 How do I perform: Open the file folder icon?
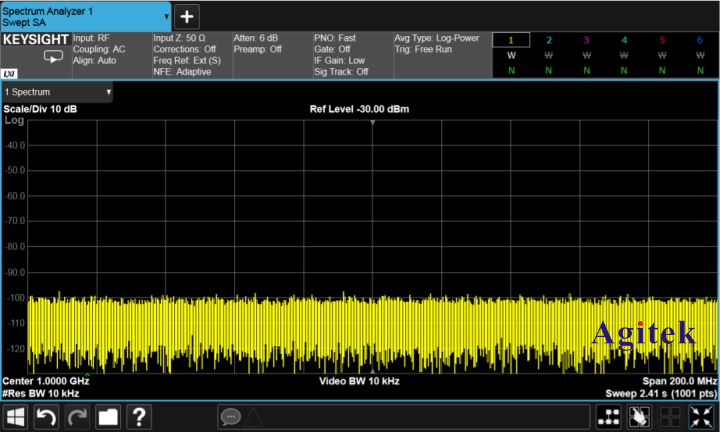[108, 416]
